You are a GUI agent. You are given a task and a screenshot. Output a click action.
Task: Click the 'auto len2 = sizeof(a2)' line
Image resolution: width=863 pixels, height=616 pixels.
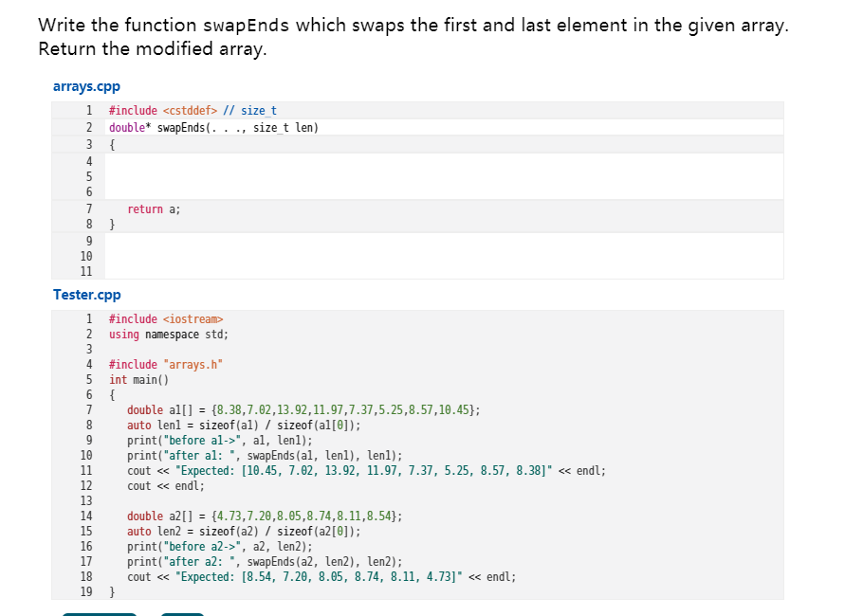[244, 532]
